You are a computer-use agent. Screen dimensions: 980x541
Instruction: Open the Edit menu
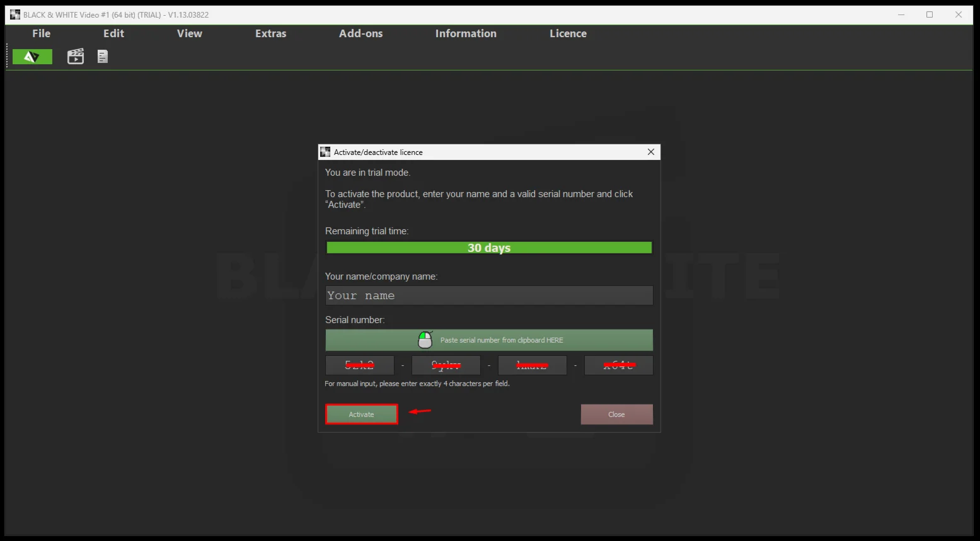click(114, 33)
